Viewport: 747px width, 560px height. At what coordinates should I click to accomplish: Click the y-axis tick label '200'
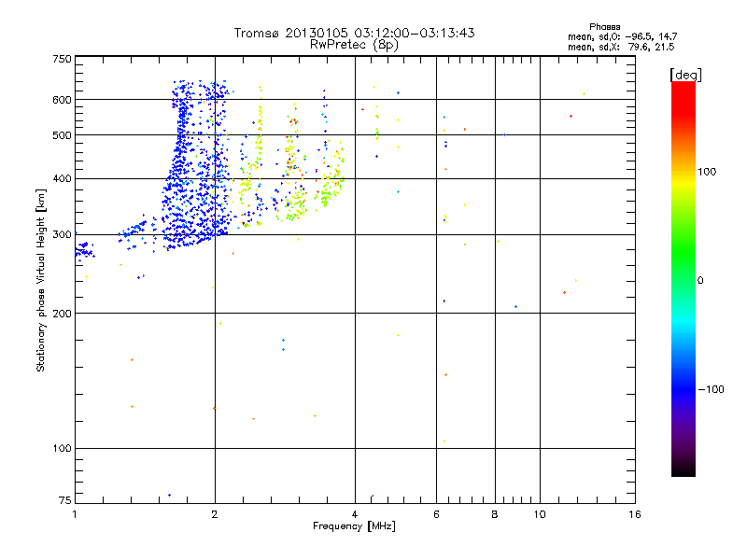(x=62, y=314)
